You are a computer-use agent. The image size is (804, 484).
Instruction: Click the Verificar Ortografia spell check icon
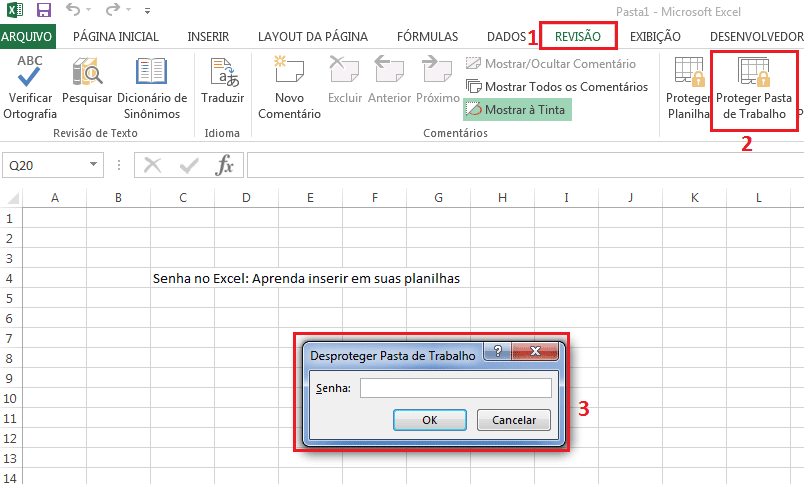pos(30,74)
